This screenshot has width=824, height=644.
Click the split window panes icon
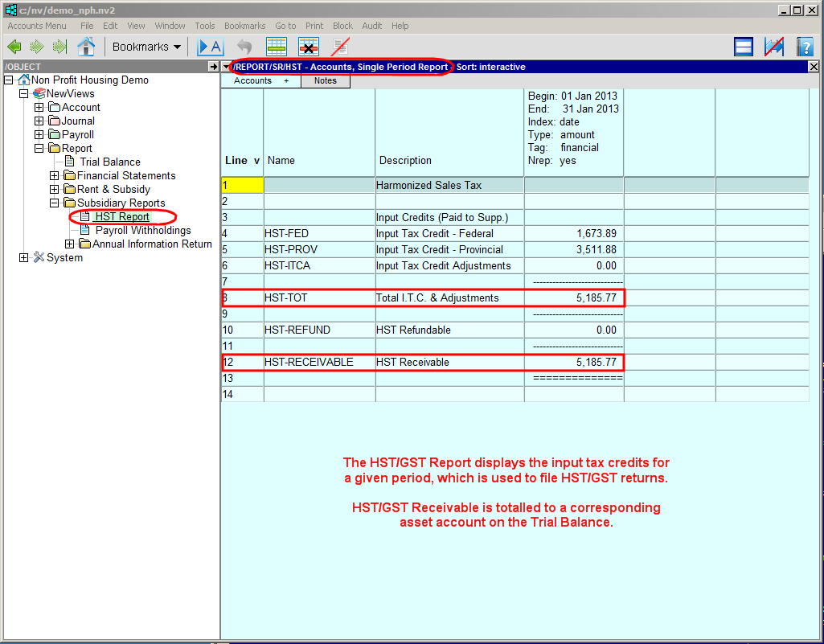click(744, 47)
